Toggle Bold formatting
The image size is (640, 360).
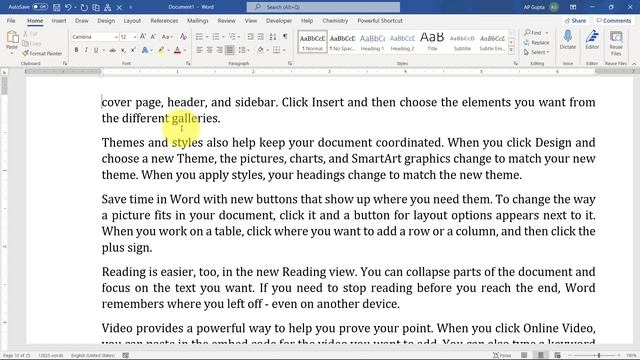pos(76,50)
